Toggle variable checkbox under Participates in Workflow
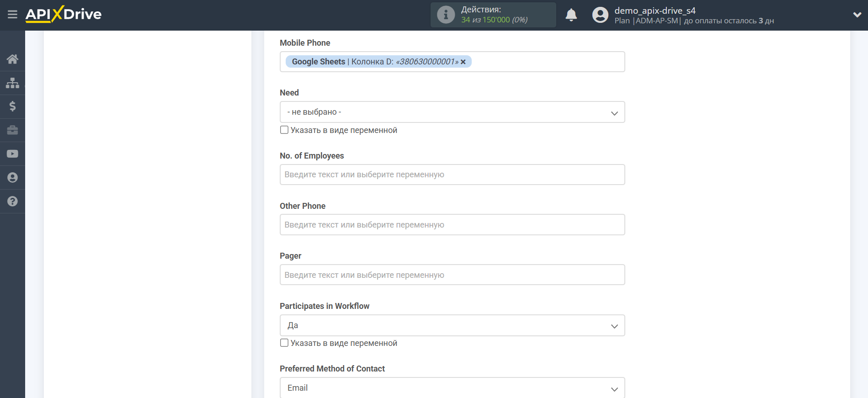Screen dimensions: 868x398 284,343
